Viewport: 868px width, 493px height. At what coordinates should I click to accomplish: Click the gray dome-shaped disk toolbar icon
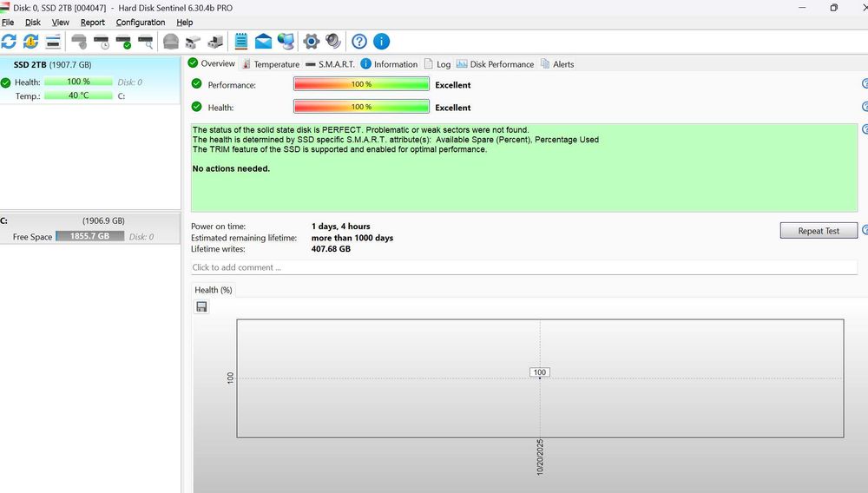coord(171,42)
